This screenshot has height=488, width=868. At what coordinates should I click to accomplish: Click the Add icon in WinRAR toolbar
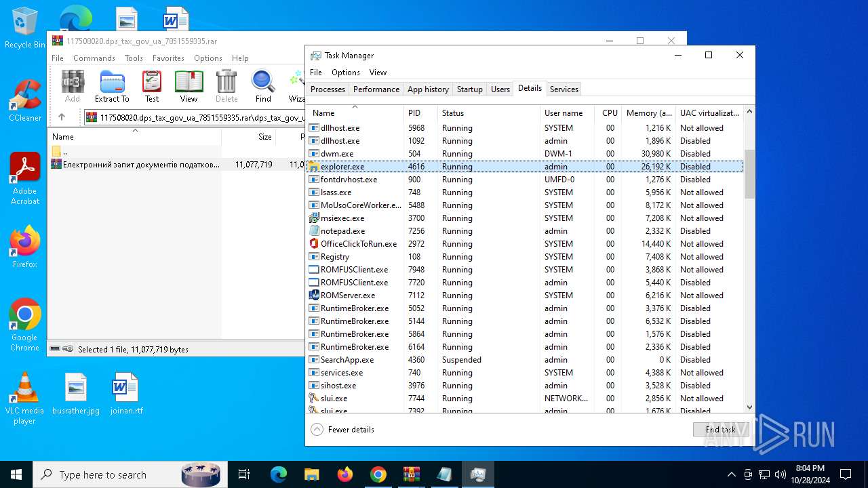73,86
